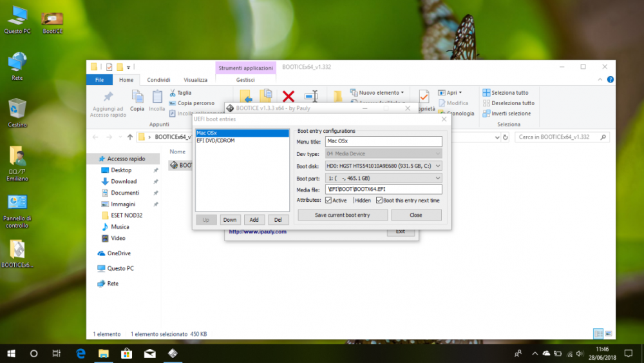This screenshot has height=363, width=644.
Task: Open the BOOTICEx6... desktop folder icon
Action: (17, 253)
